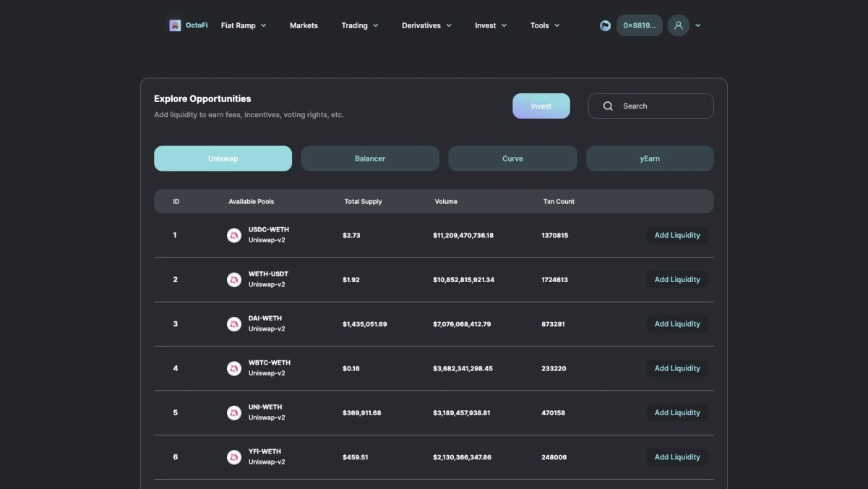Click the $459.51 total supply value
The height and width of the screenshot is (489, 868).
(356, 457)
